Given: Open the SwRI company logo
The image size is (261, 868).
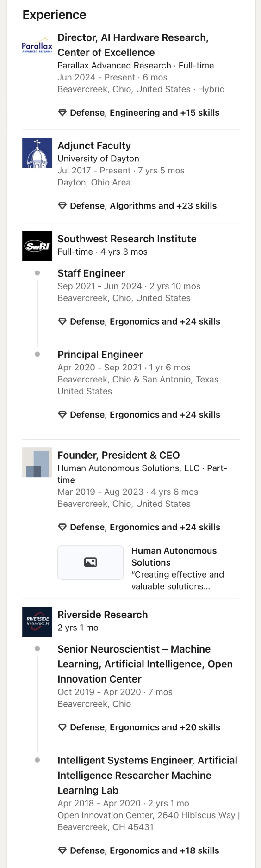Looking at the screenshot, I should tap(37, 246).
